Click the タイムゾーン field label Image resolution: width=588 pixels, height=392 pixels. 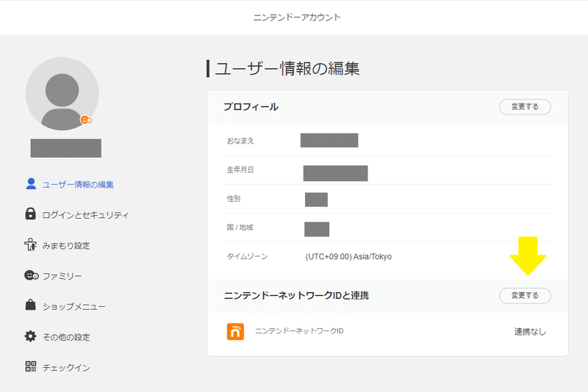pyautogui.click(x=247, y=256)
